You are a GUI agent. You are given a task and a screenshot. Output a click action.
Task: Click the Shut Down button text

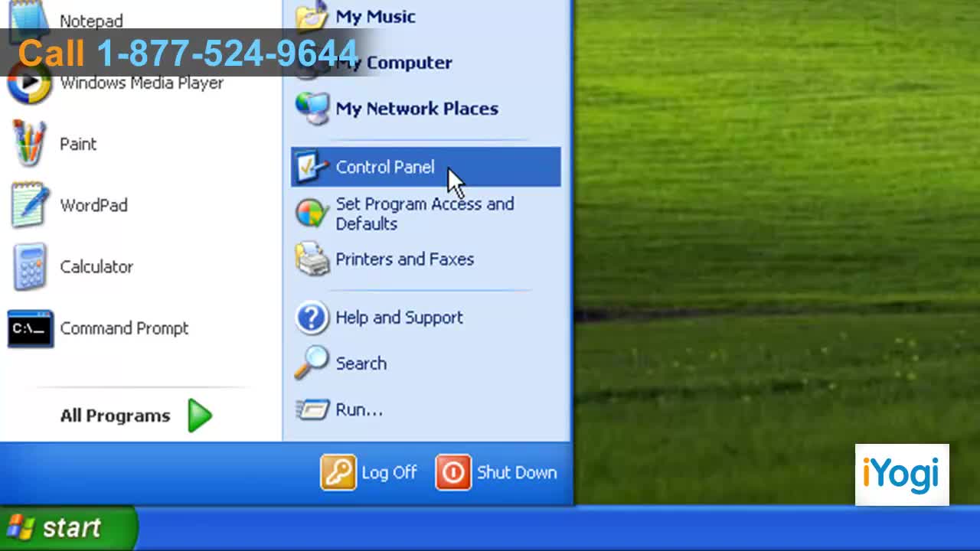click(517, 472)
